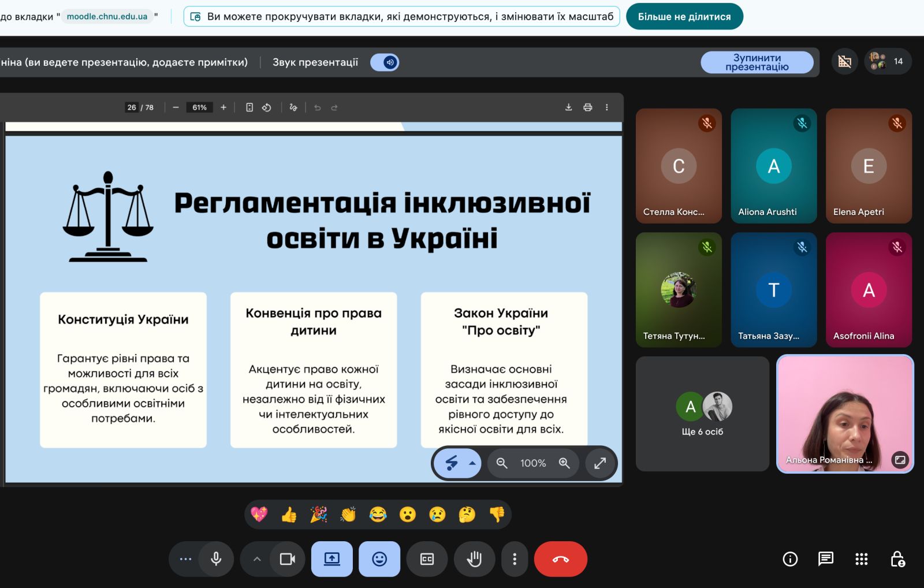The height and width of the screenshot is (588, 924).
Task: Open meeting details info icon
Action: 790,559
